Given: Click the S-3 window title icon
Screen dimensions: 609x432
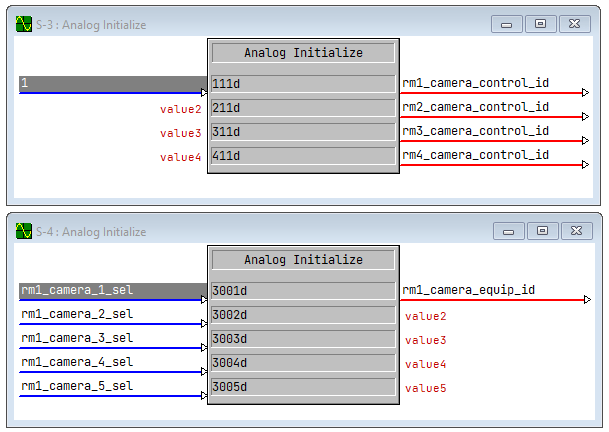Looking at the screenshot, I should 23,25.
